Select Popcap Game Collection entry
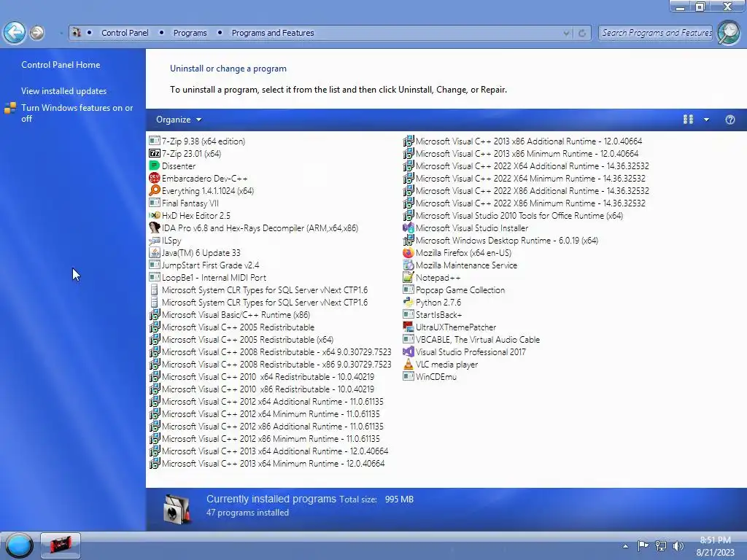The height and width of the screenshot is (560, 747). [454, 289]
